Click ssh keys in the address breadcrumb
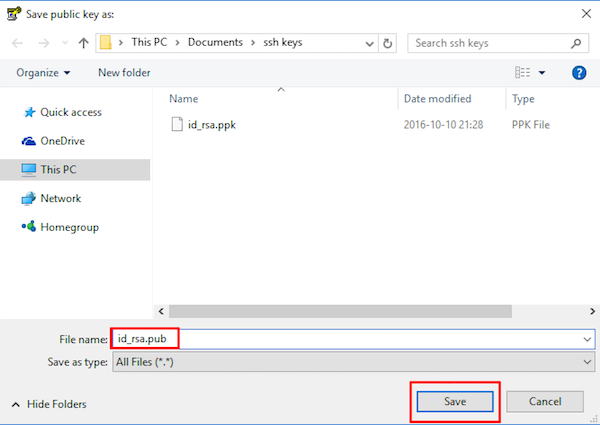The image size is (600, 425). click(x=282, y=42)
